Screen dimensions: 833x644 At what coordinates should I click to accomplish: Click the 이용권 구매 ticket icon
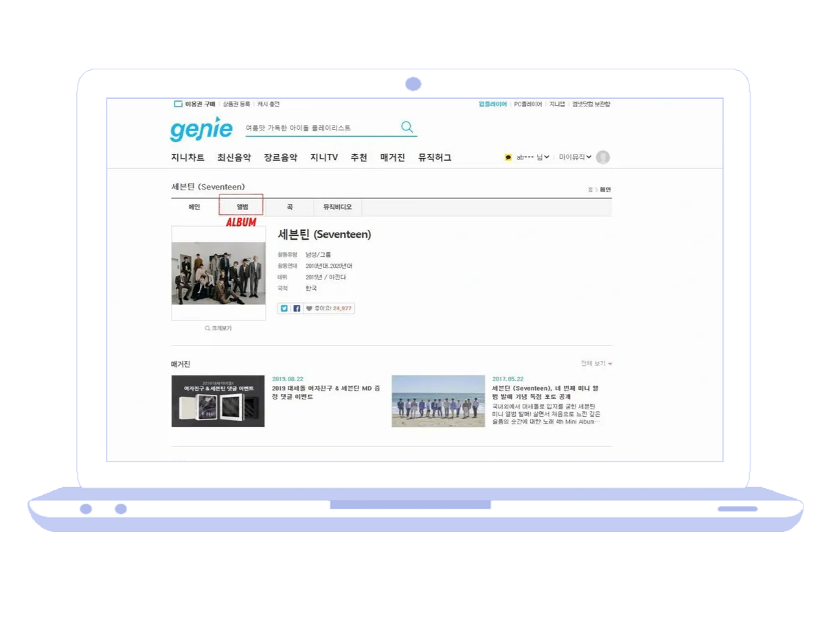[178, 104]
